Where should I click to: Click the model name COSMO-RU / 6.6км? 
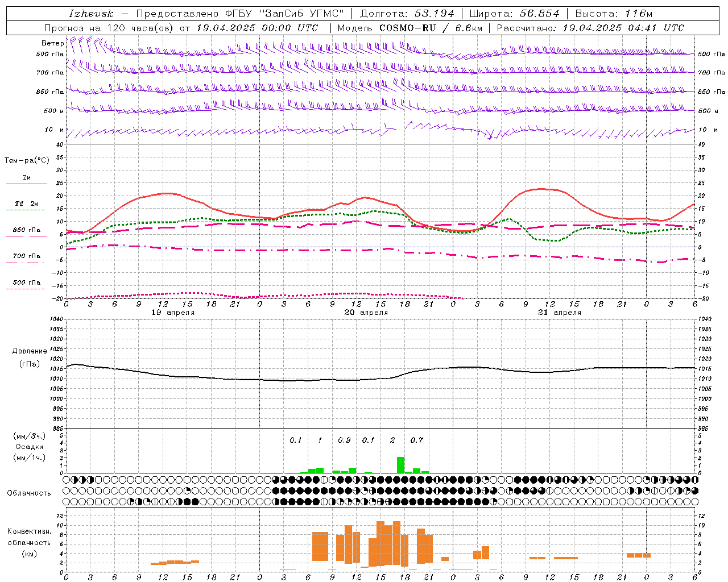point(431,28)
